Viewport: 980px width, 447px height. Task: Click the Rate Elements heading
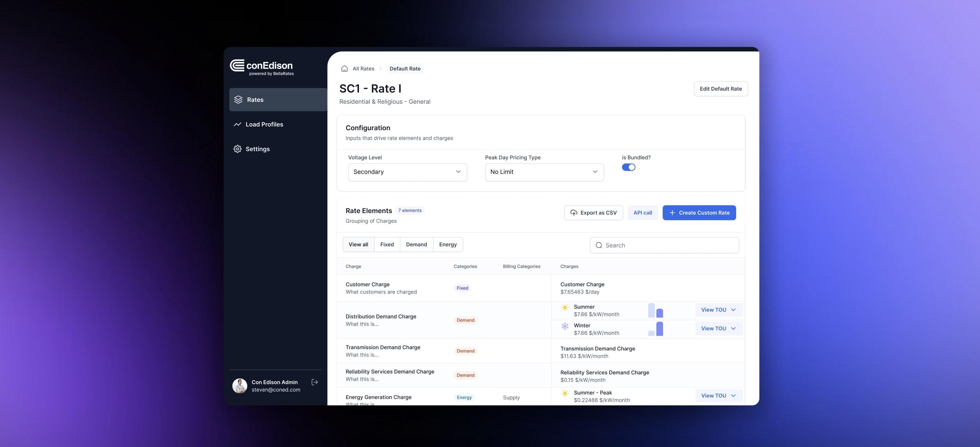(x=369, y=210)
